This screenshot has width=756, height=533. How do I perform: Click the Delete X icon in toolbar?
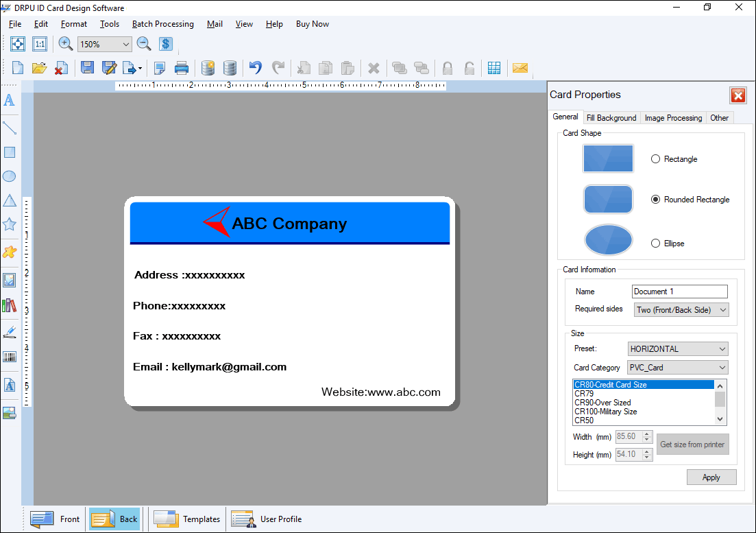click(x=373, y=68)
